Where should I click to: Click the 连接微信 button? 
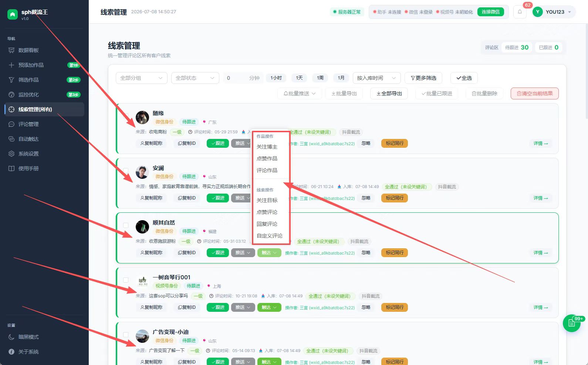[490, 12]
